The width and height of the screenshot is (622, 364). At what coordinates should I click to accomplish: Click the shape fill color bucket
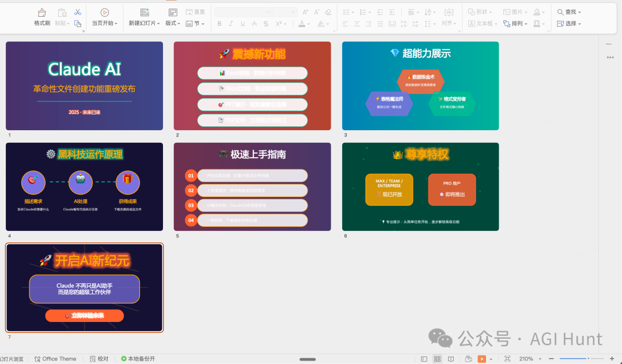pyautogui.click(x=537, y=12)
